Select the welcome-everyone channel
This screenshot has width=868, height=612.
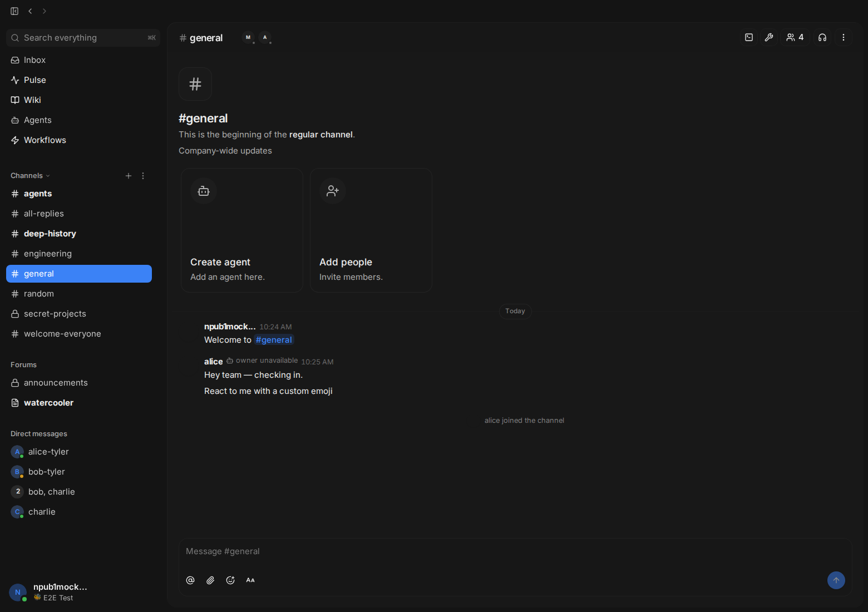pos(79,334)
